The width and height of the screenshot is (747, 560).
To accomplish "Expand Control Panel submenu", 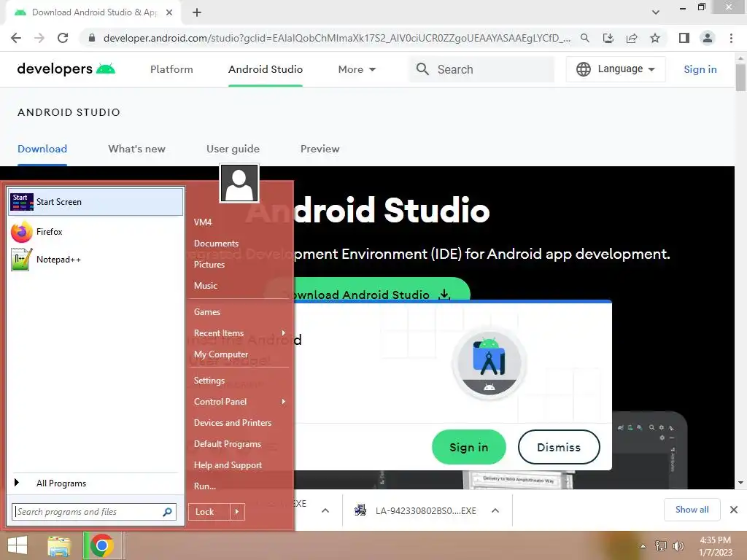I will tap(284, 402).
